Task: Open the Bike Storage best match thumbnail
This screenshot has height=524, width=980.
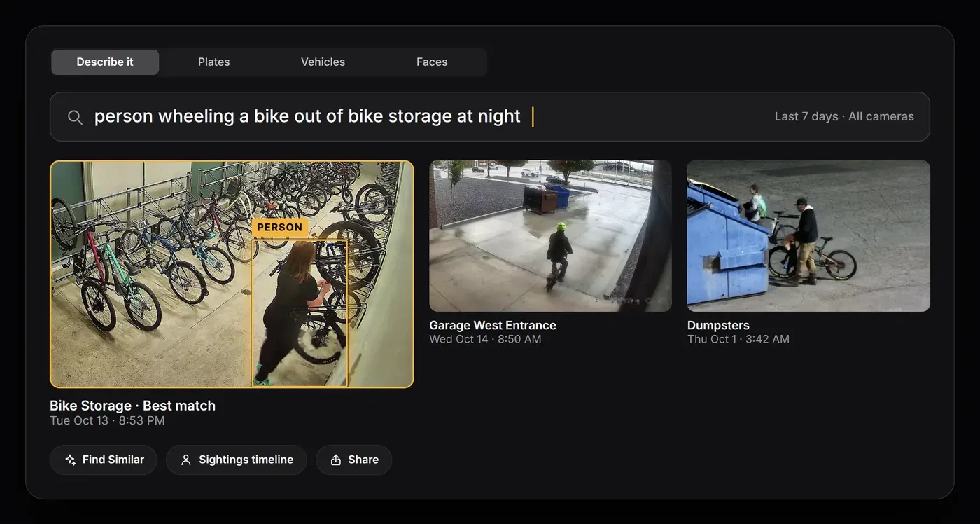Action: (x=232, y=275)
